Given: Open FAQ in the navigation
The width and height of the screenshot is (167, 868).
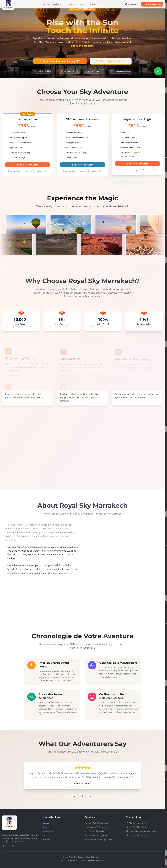Looking at the screenshot, I should point(82,4).
